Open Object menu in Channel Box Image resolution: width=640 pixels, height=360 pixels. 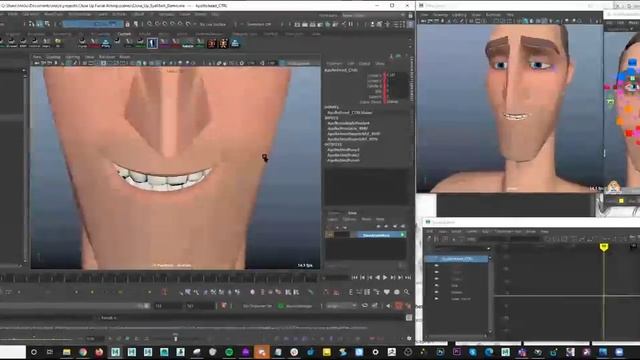(x=364, y=64)
